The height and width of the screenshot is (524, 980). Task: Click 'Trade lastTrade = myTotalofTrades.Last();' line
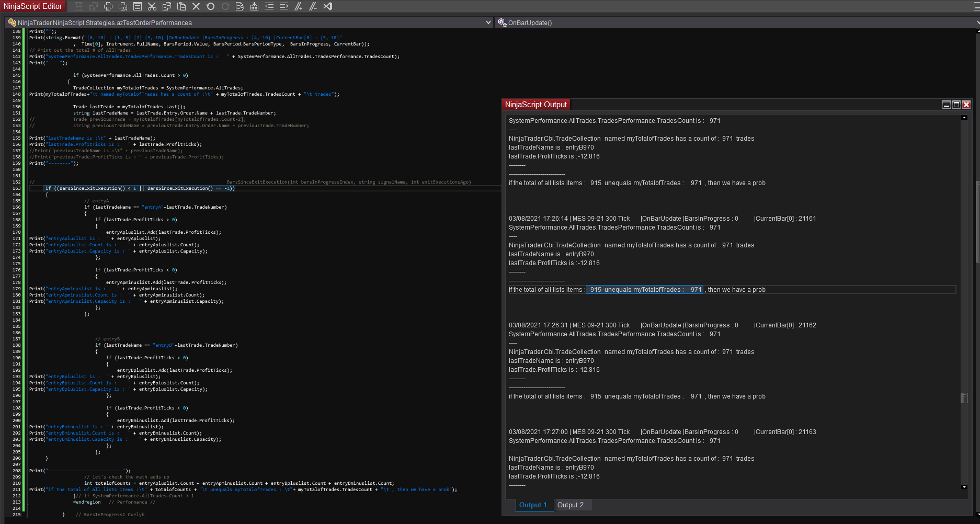point(129,107)
